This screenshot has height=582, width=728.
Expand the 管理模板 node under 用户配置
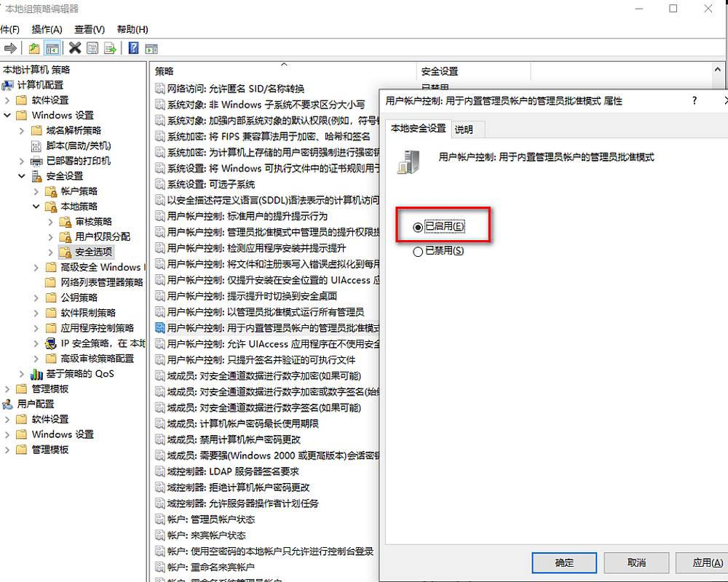[7, 450]
